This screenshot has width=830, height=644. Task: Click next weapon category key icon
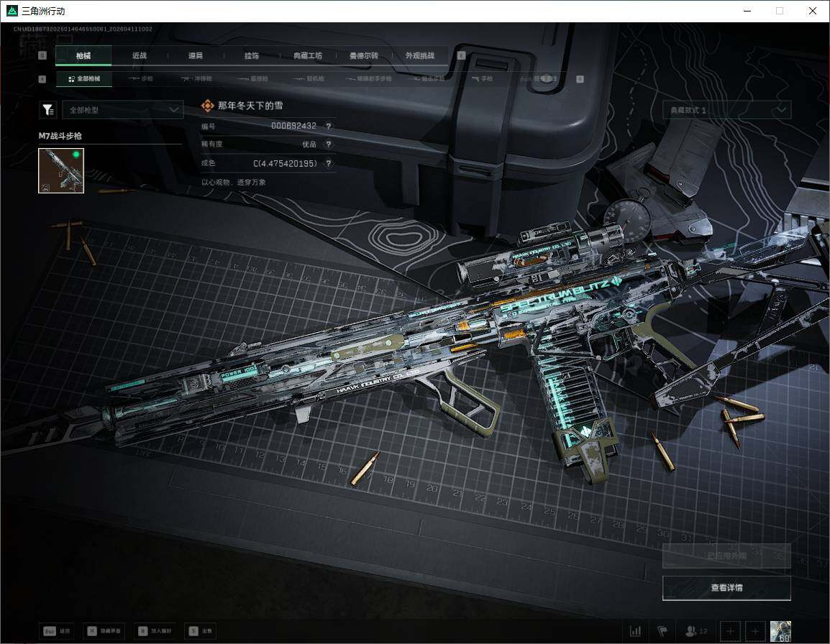click(580, 79)
